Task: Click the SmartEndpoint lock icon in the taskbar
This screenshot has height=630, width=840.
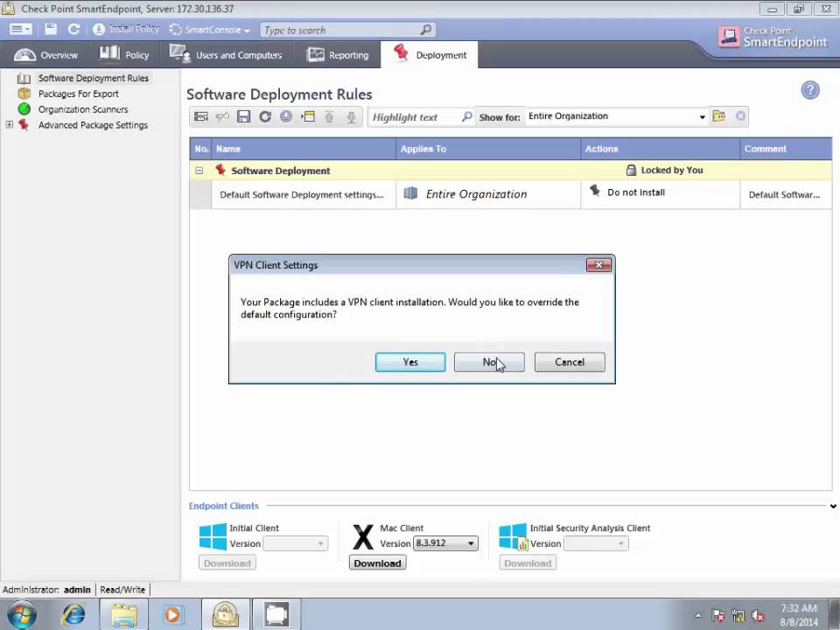Action: [225, 614]
